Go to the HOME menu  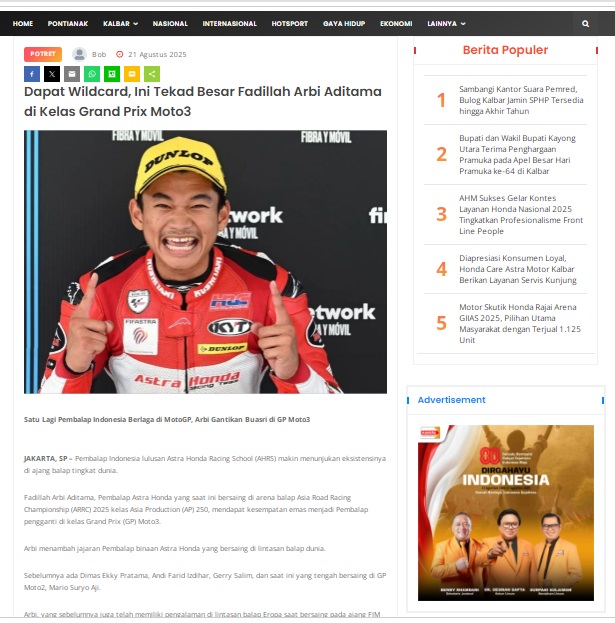tap(23, 24)
